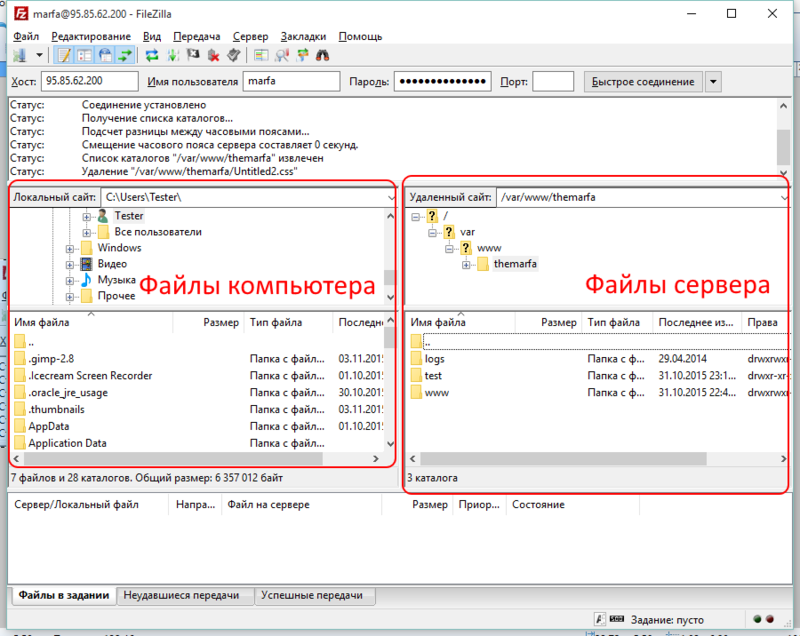Switch to Файлы в задании tab
Viewport: 800px width, 636px height.
[64, 595]
